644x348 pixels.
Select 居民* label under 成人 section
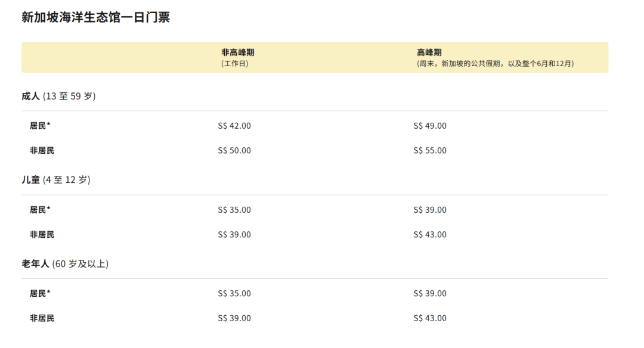(x=40, y=126)
